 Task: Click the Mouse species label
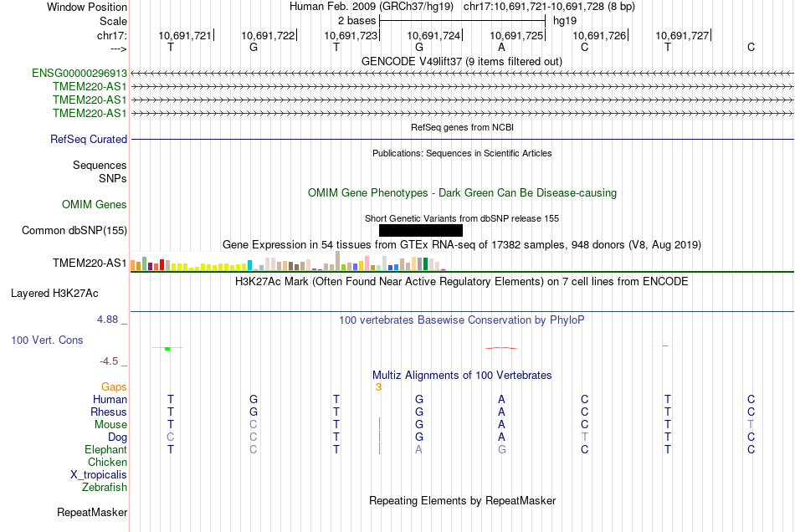(110, 425)
